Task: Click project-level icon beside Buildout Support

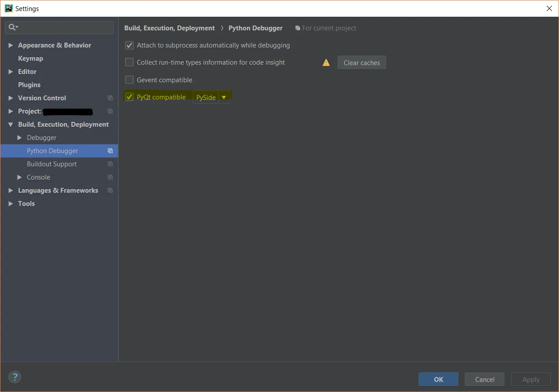Action: [110, 164]
